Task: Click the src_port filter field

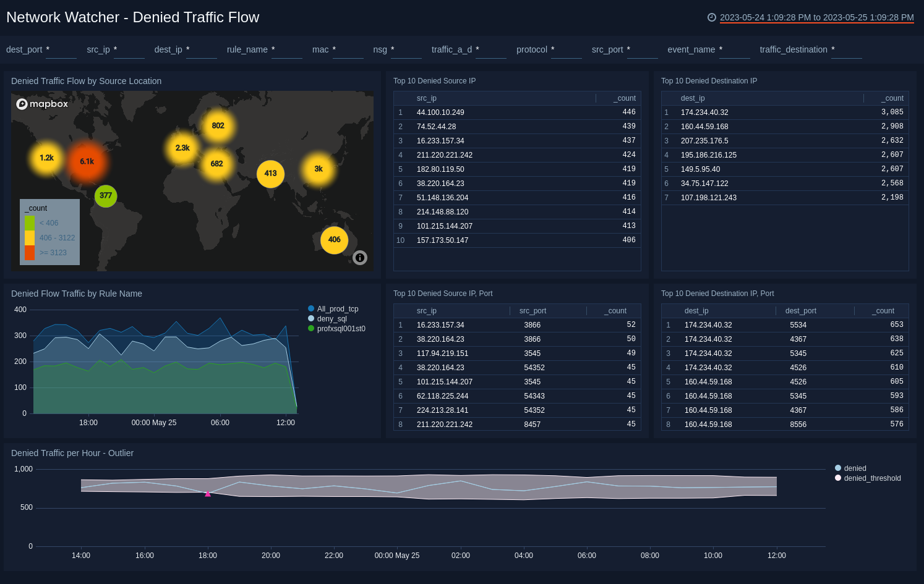Action: 643,50
